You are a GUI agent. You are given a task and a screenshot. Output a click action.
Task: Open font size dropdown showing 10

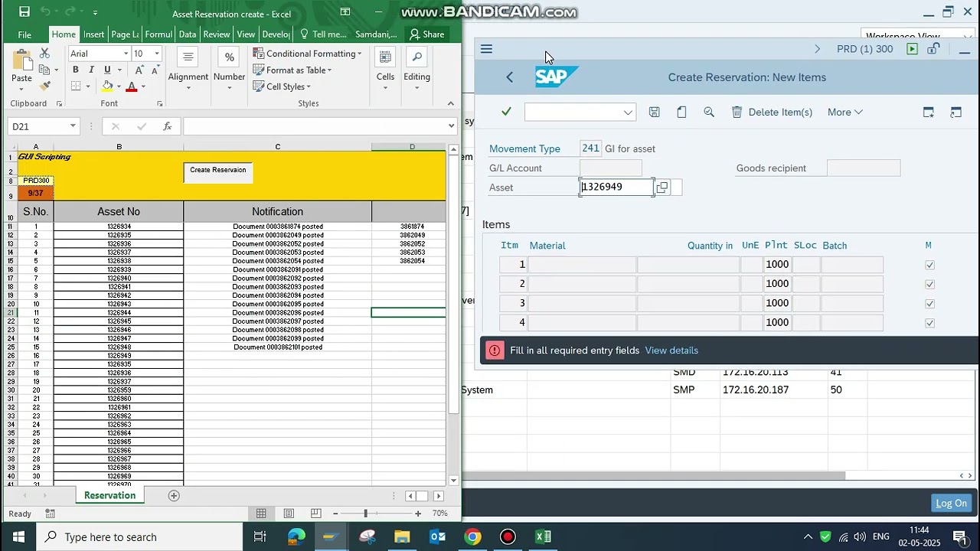coord(157,54)
